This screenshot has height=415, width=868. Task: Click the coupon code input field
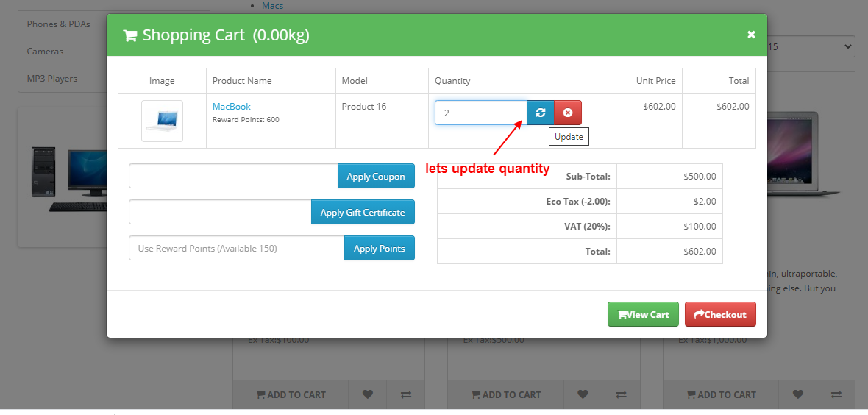tap(234, 176)
